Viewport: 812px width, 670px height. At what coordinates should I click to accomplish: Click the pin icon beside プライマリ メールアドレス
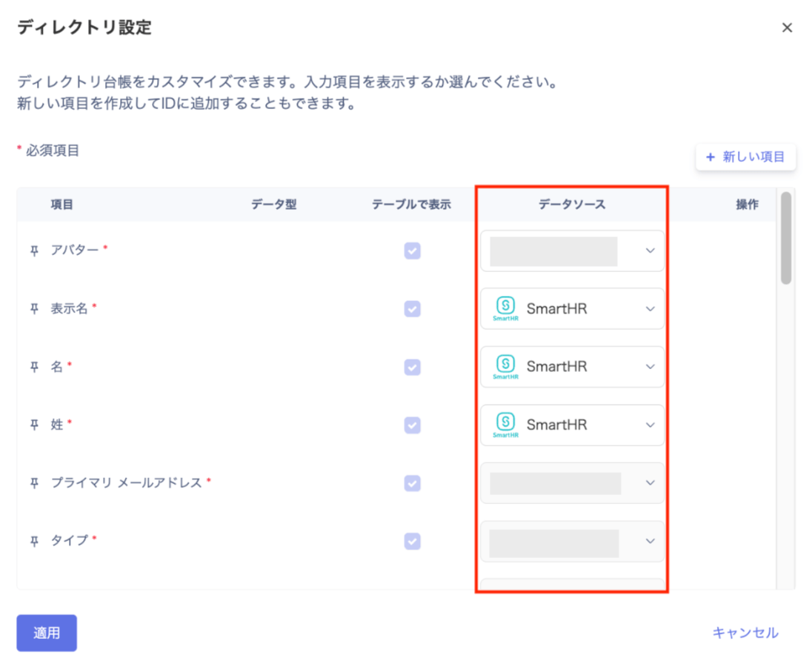34,483
